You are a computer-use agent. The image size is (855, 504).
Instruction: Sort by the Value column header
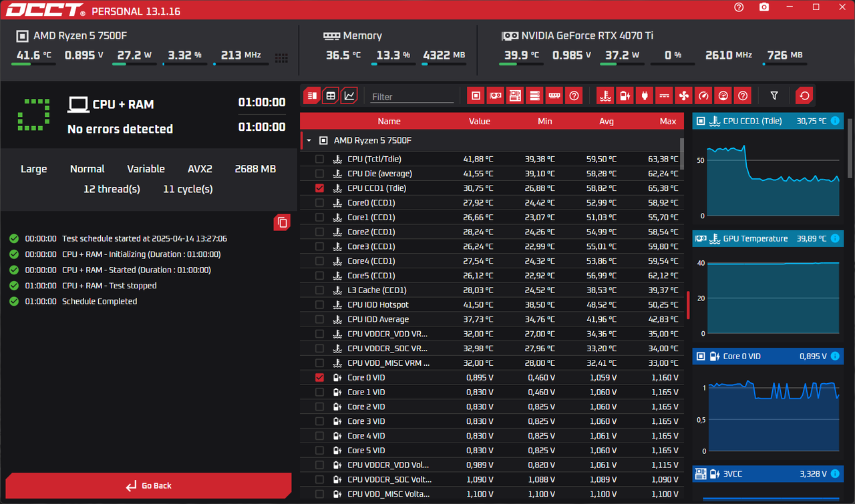click(x=480, y=121)
